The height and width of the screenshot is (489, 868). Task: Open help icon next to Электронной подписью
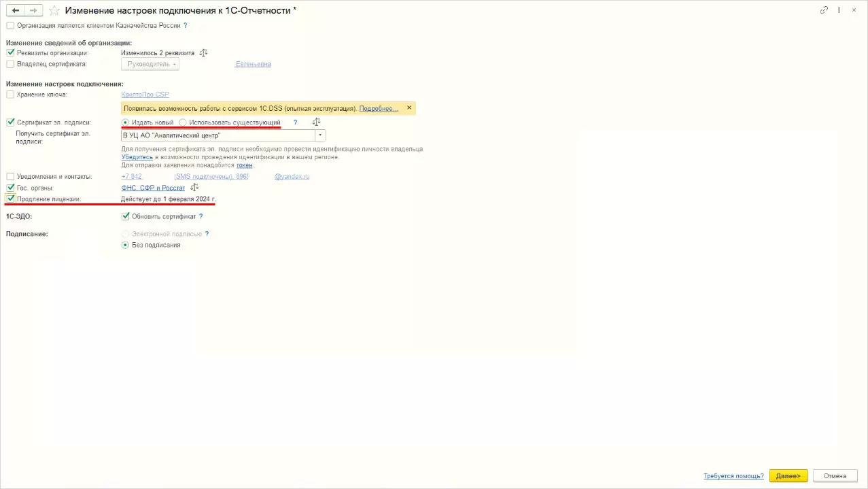coord(207,233)
